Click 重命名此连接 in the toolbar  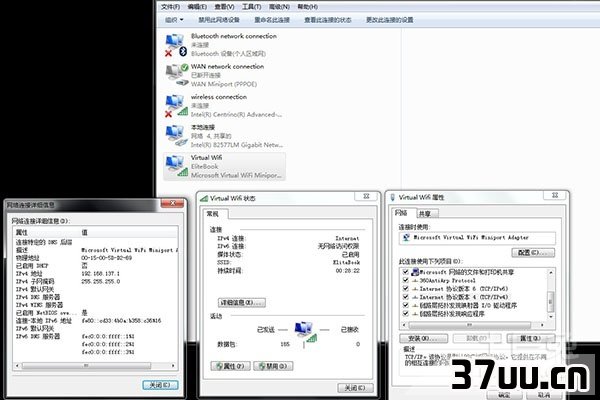click(272, 20)
